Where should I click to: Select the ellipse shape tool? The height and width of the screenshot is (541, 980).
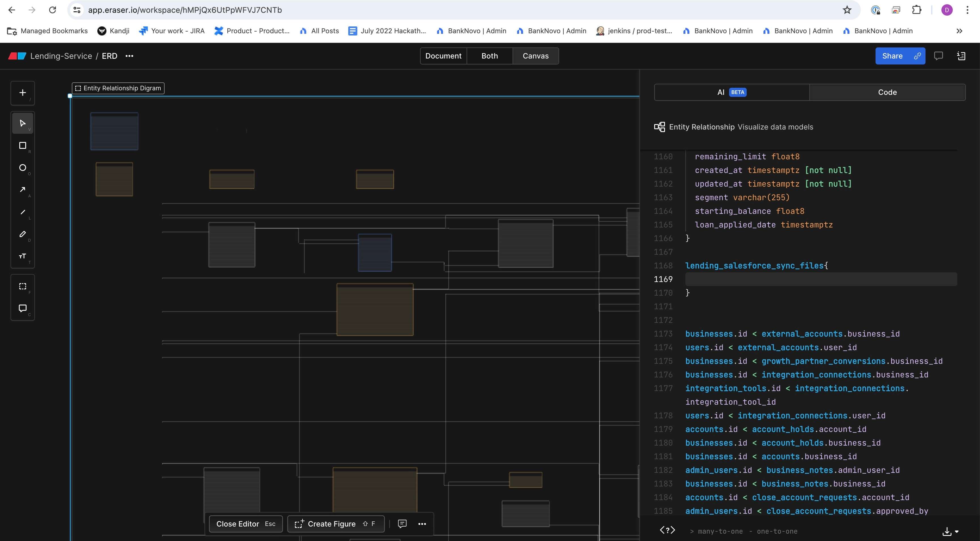pos(22,168)
